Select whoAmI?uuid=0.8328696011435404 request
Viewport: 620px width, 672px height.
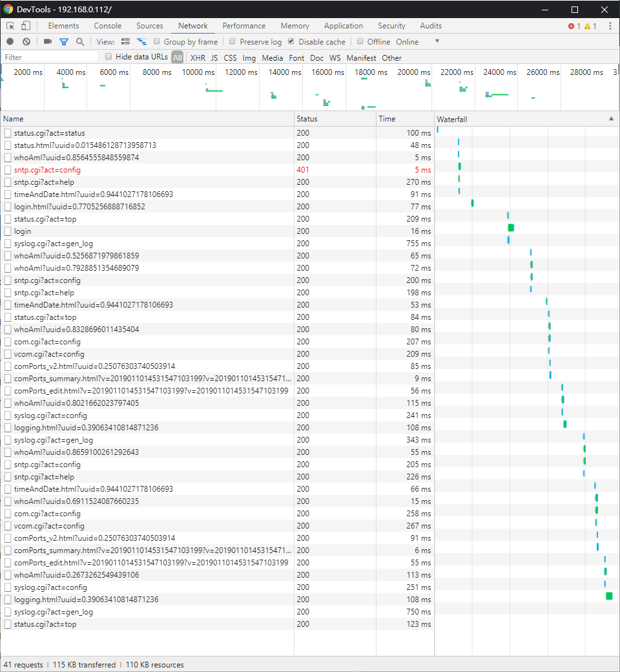click(217, 329)
